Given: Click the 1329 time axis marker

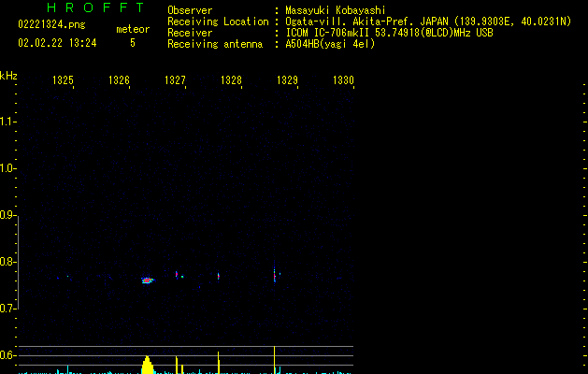Looking at the screenshot, I should coord(287,80).
